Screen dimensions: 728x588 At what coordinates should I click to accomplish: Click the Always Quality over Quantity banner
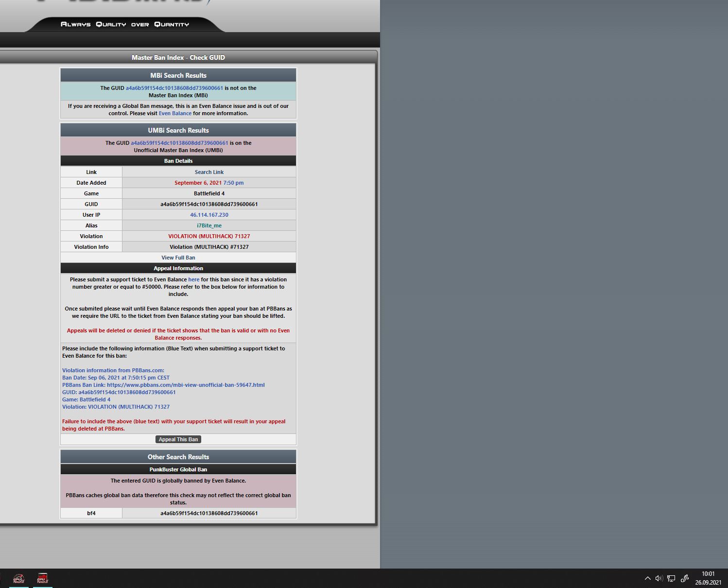(125, 24)
